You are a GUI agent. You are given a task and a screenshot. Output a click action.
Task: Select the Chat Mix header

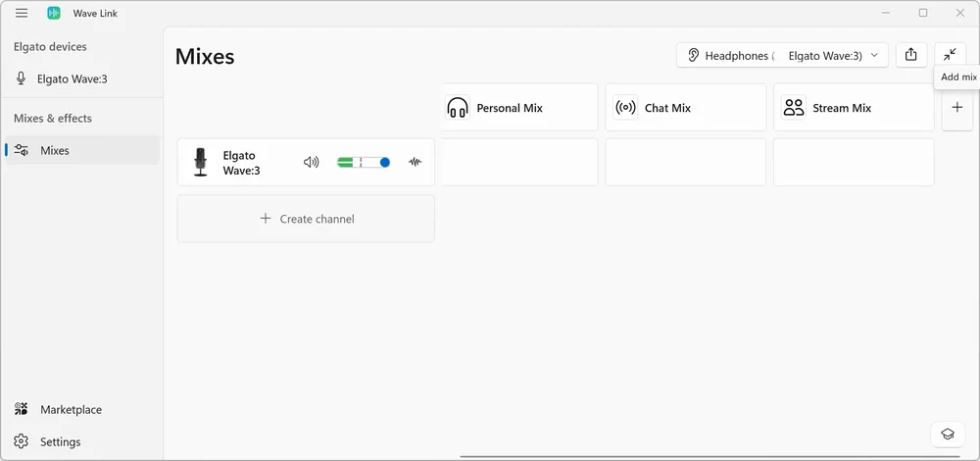[685, 108]
